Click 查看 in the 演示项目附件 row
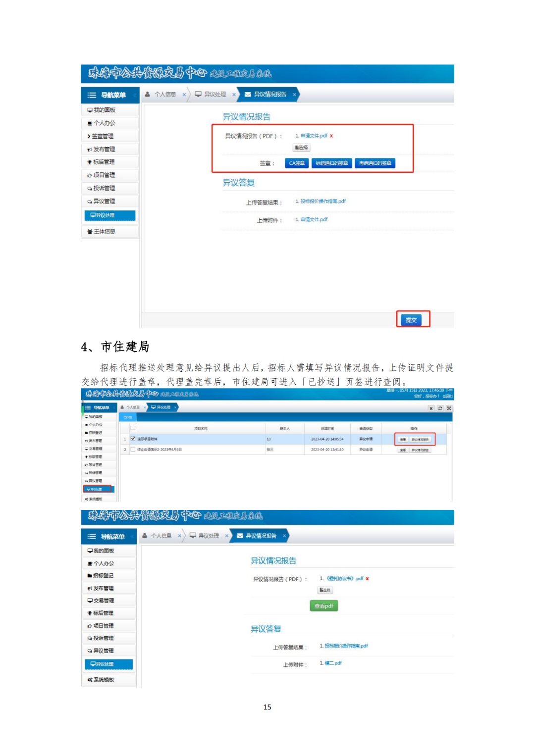This screenshot has width=535, height=756. click(403, 440)
